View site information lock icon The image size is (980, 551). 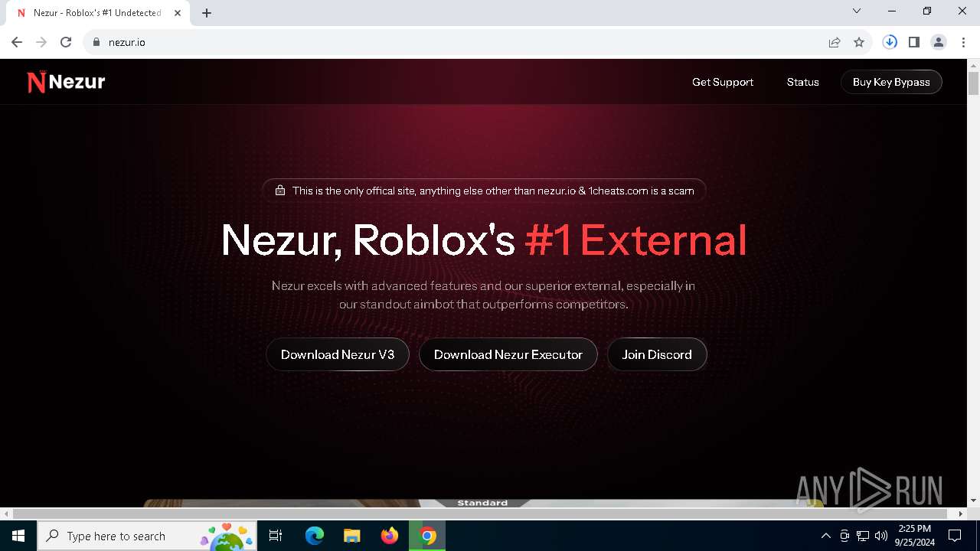(96, 42)
